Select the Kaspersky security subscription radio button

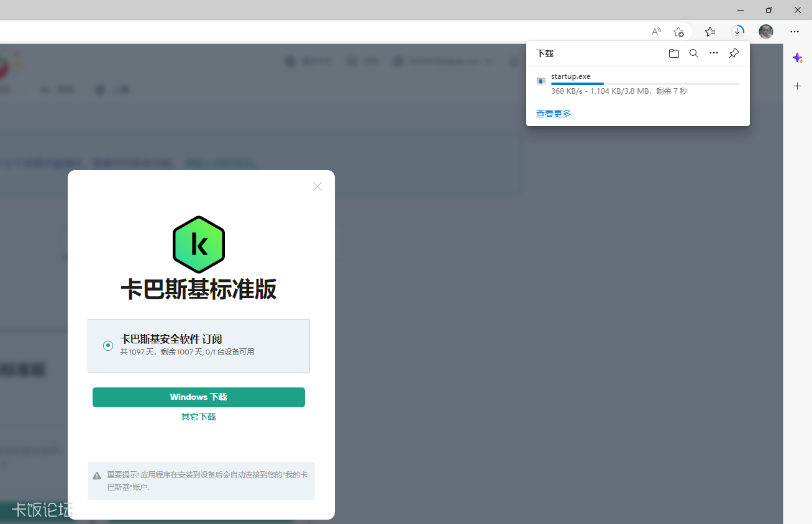(x=108, y=346)
